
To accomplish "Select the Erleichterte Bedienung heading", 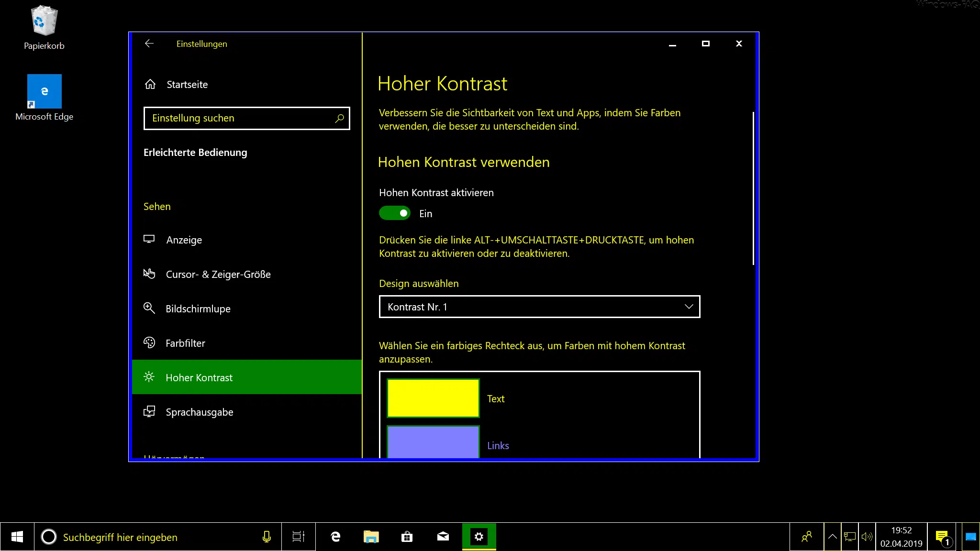I will coord(195,152).
